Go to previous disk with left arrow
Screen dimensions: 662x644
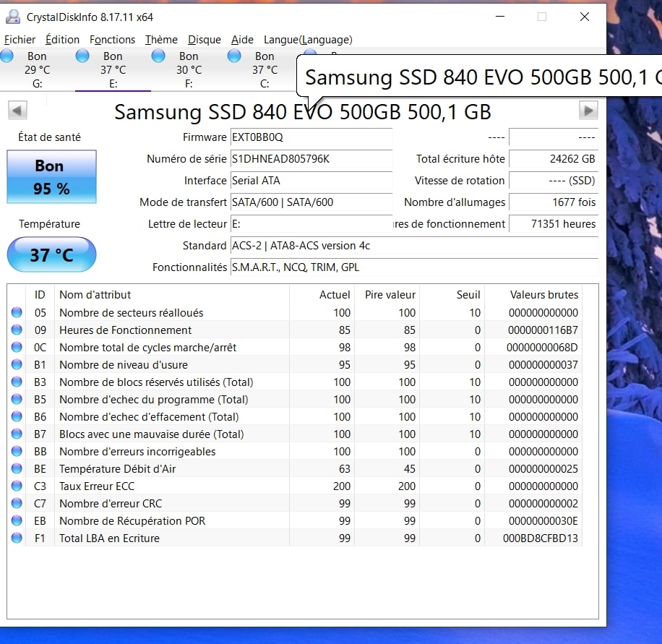17,111
